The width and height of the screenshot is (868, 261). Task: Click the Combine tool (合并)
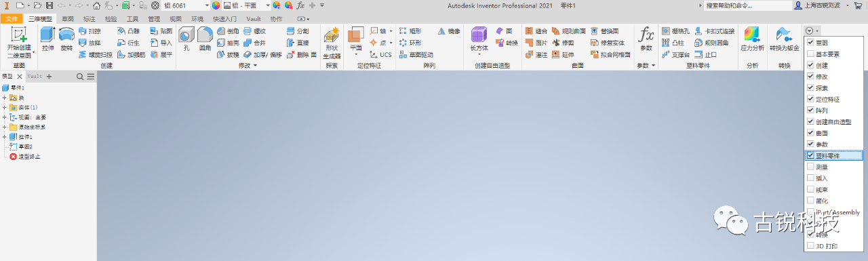point(255,43)
